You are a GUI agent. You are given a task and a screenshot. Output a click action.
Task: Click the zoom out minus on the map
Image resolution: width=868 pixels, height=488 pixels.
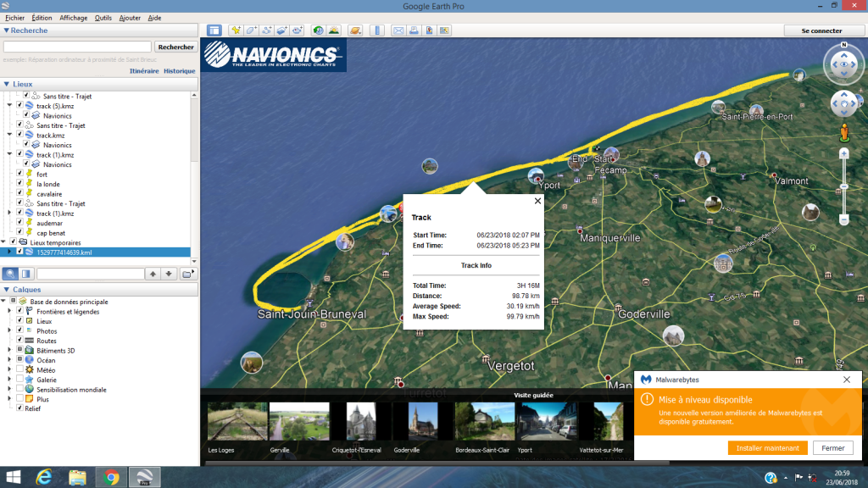843,220
